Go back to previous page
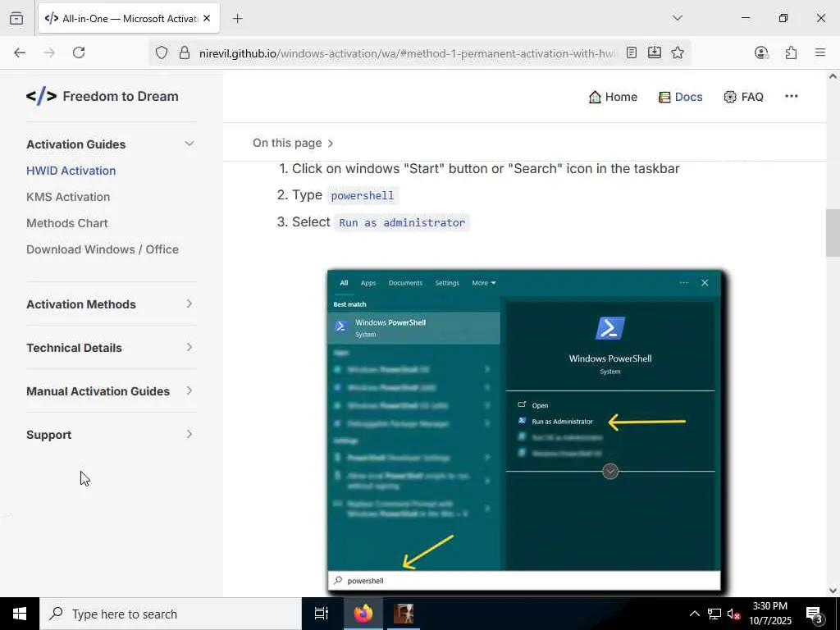This screenshot has height=630, width=840. [20, 52]
